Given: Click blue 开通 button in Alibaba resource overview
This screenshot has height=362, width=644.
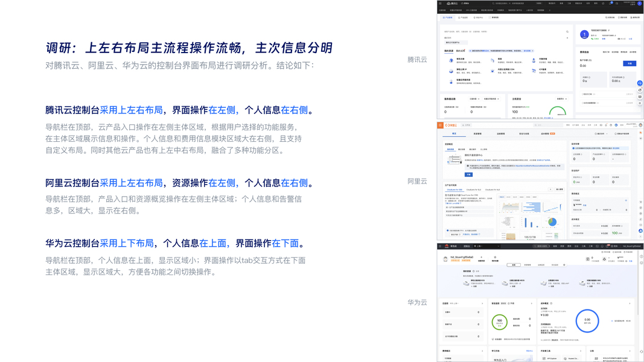Looking at the screenshot, I should pyautogui.click(x=468, y=174).
